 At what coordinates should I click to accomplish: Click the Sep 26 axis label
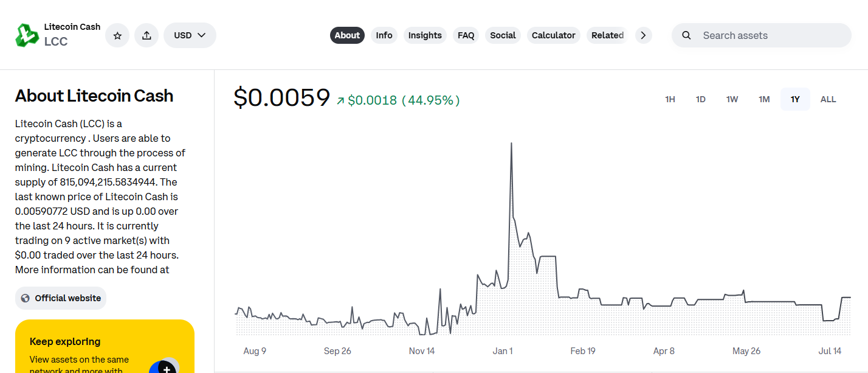337,351
